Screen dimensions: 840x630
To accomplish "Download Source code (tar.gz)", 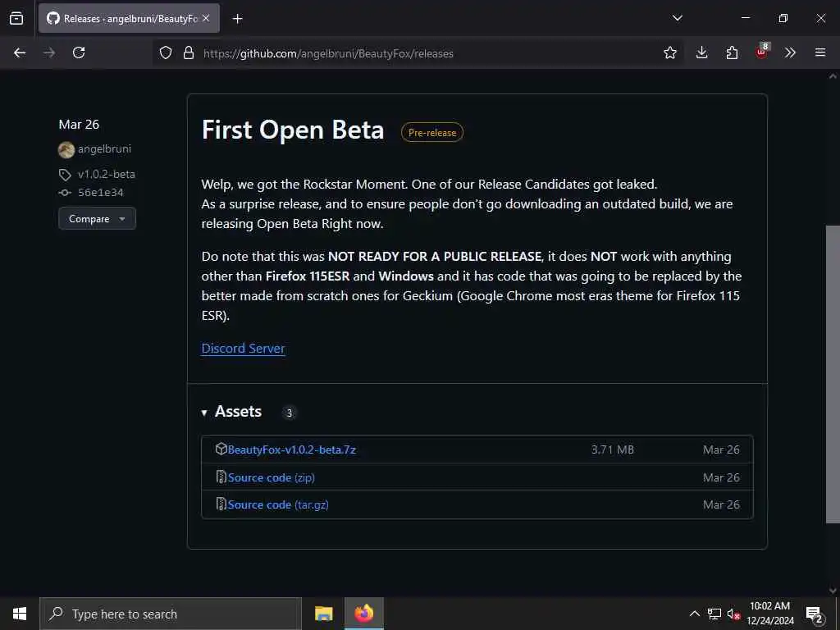I will tap(278, 504).
